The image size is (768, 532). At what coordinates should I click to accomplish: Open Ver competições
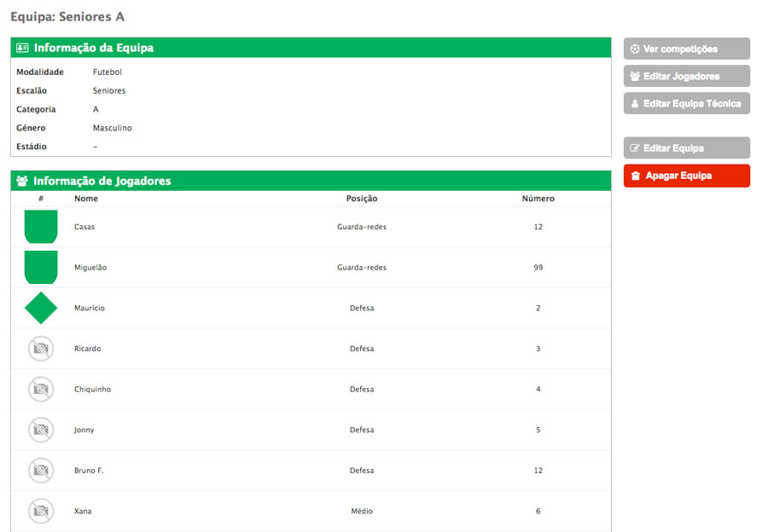pyautogui.click(x=686, y=49)
